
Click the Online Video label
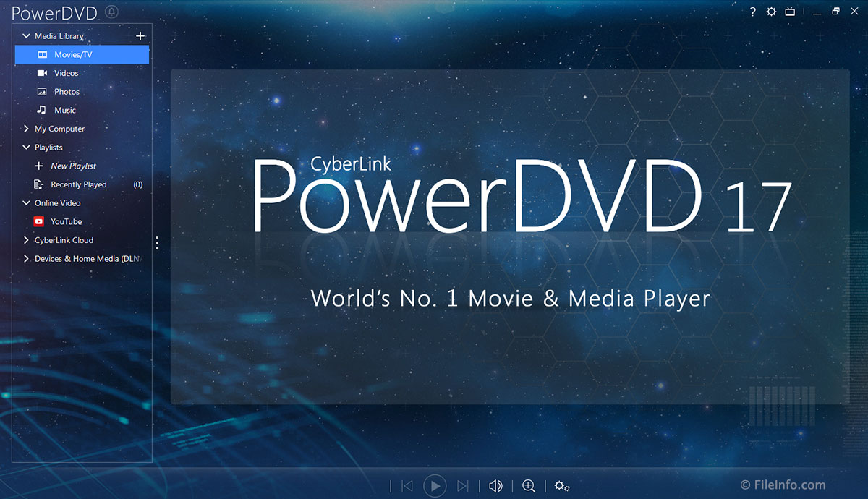coord(58,203)
